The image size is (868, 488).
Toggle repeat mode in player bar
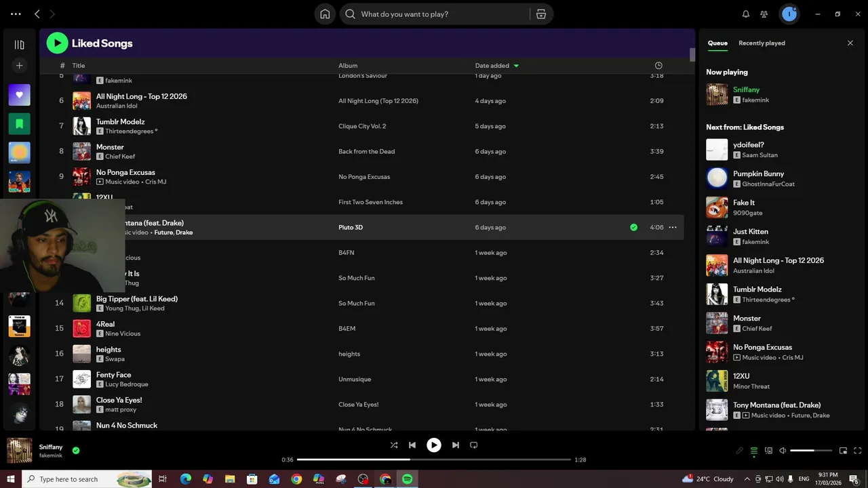[474, 445]
